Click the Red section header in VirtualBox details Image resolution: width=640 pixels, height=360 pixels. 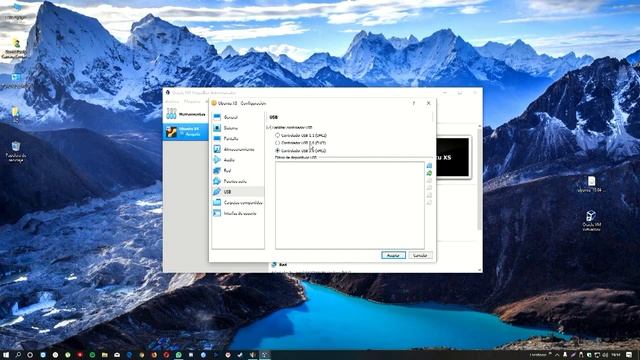(x=282, y=265)
